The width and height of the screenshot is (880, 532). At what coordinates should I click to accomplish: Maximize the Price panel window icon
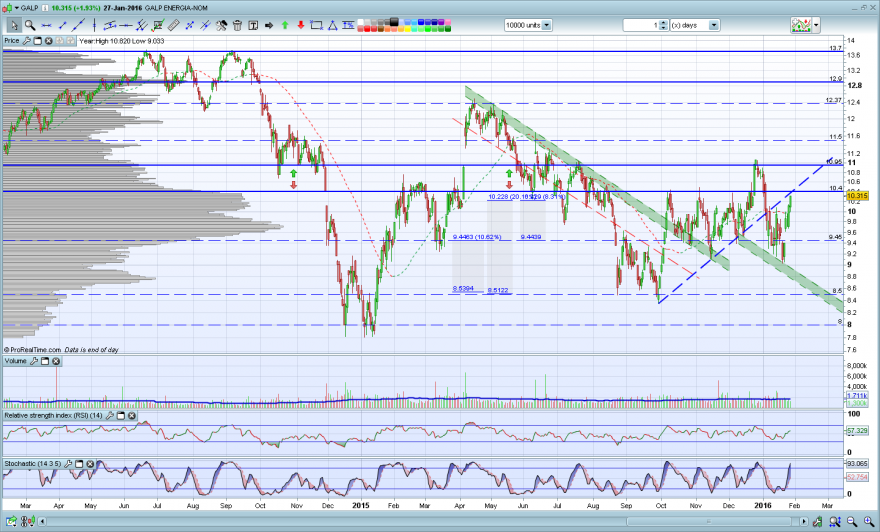(38, 40)
